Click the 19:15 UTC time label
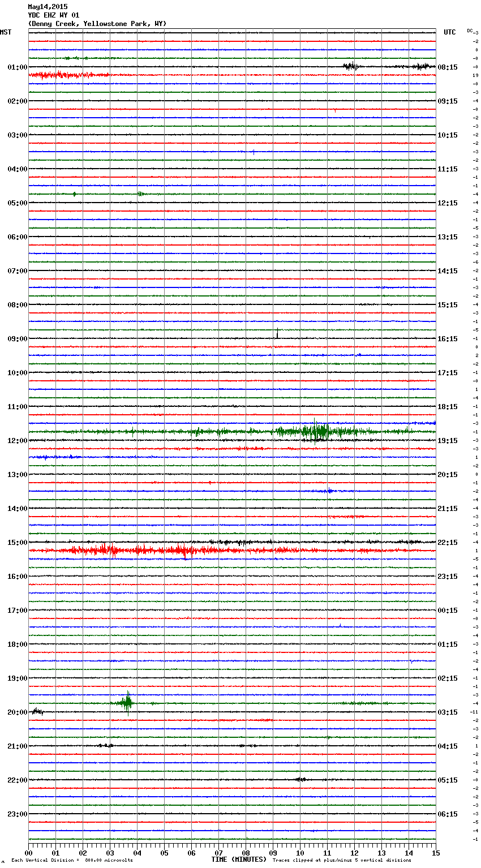481x868 pixels. (448, 441)
